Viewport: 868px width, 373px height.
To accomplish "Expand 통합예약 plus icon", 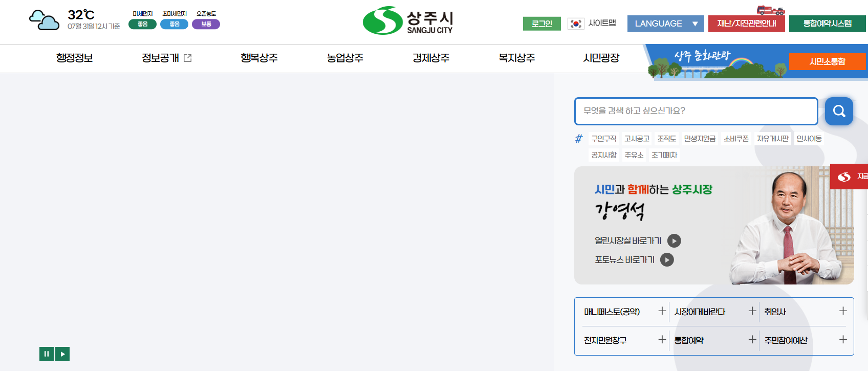I will coord(752,340).
